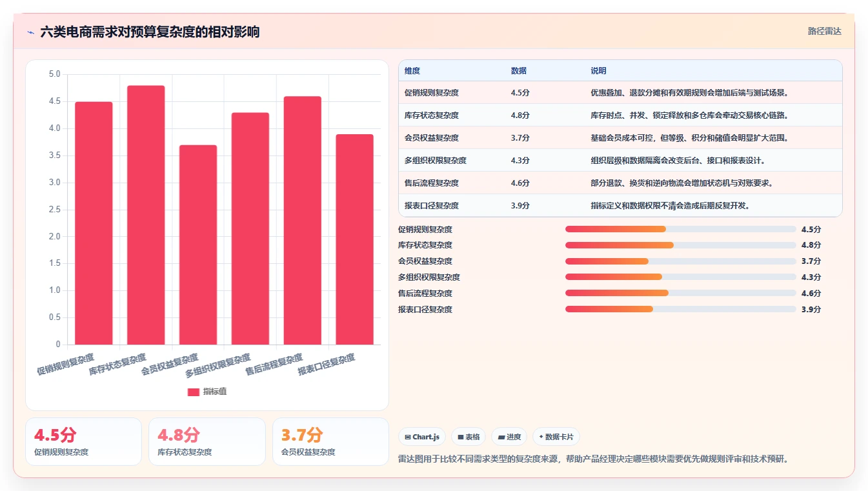Click the 数据卡片 tag chip

click(x=556, y=437)
